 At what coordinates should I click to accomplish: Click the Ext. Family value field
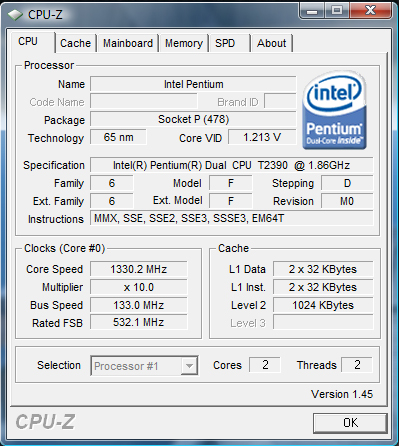click(112, 201)
